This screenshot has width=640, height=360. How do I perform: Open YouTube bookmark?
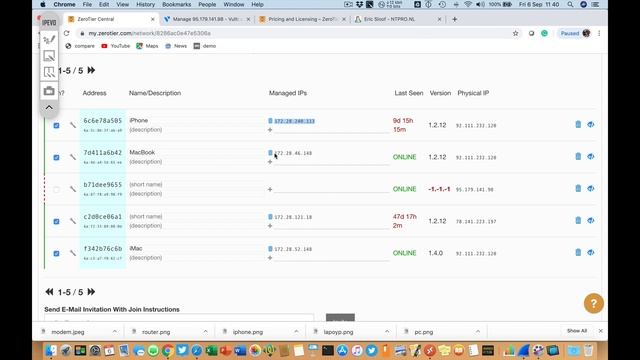coord(116,46)
